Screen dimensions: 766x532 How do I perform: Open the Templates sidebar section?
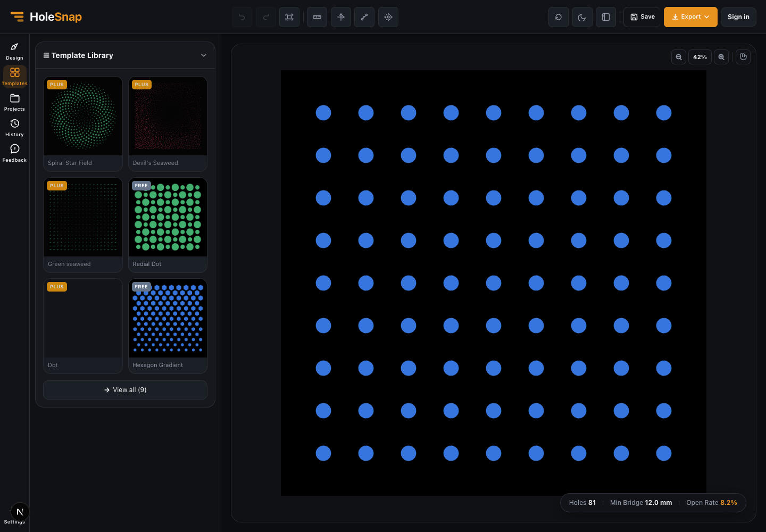(15, 77)
